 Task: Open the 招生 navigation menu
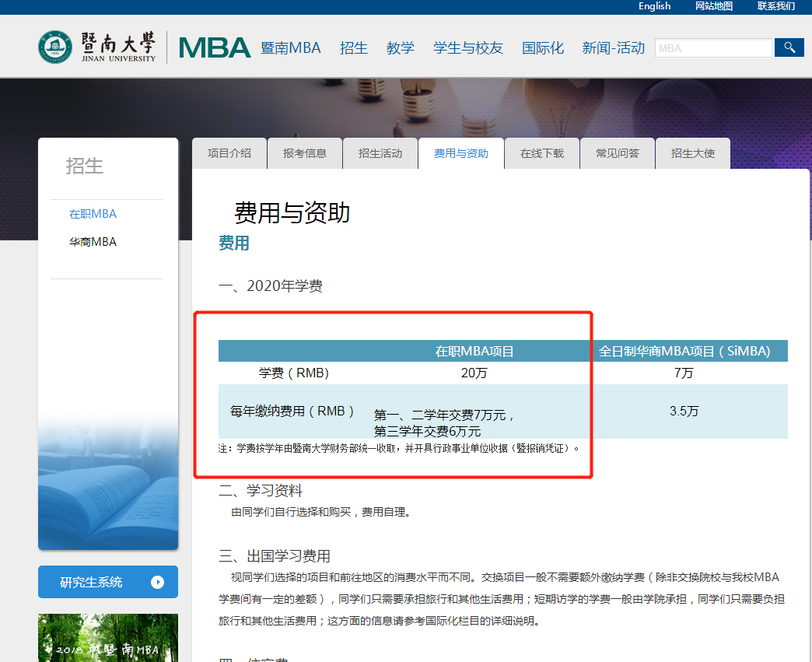point(354,47)
